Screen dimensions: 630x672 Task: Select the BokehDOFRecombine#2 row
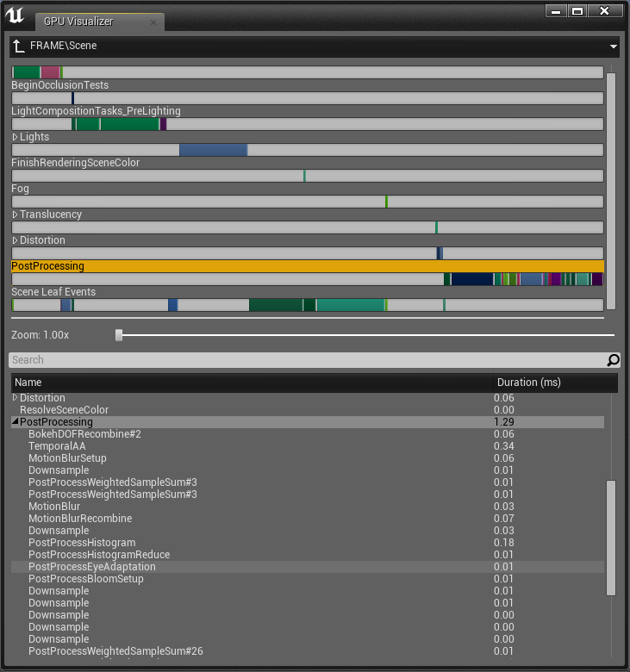click(308, 434)
